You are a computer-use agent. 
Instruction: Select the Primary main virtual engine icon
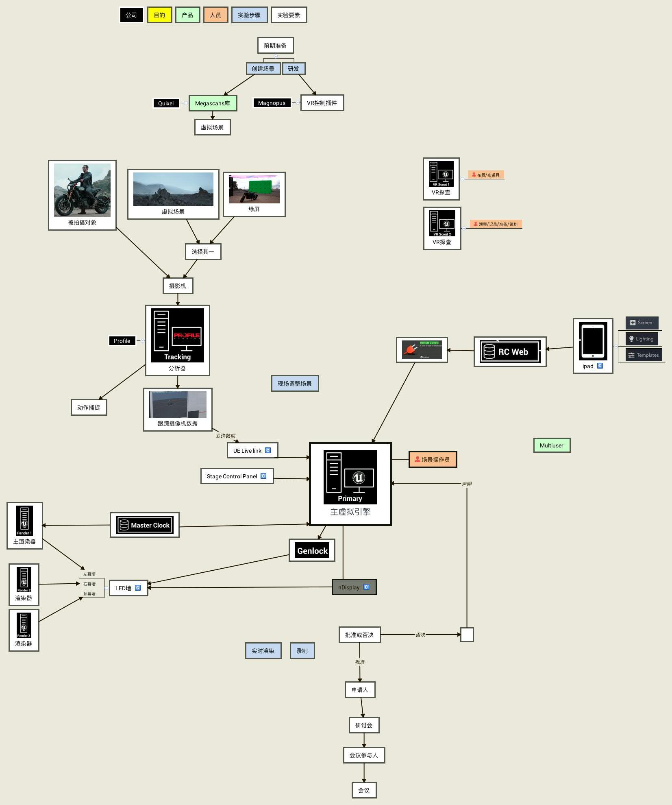[350, 477]
